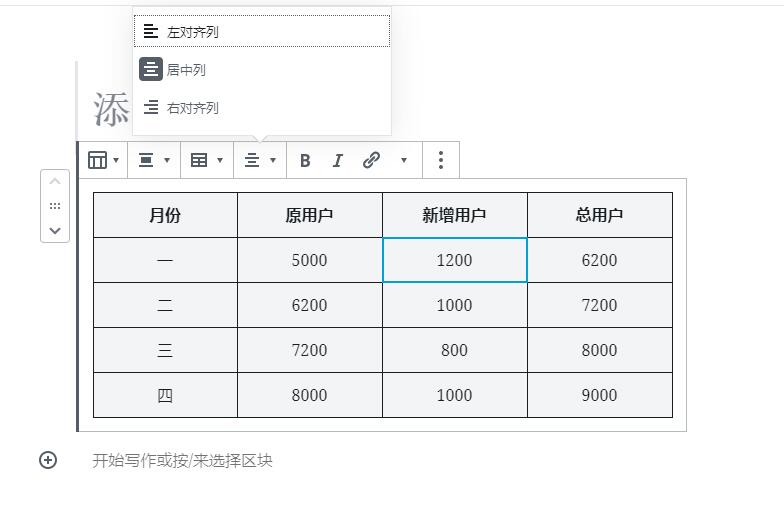
Task: Click the 一 month cell
Action: pyautogui.click(x=166, y=260)
